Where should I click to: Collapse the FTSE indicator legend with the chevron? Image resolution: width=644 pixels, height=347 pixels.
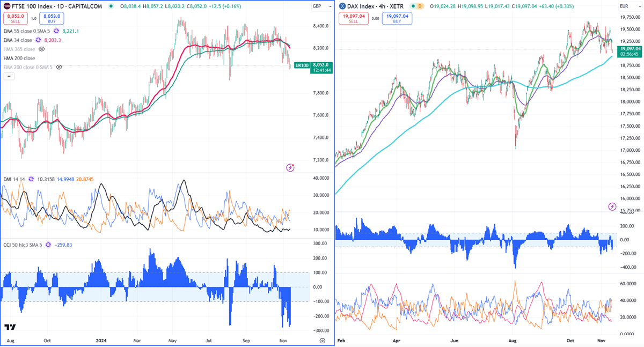8,76
